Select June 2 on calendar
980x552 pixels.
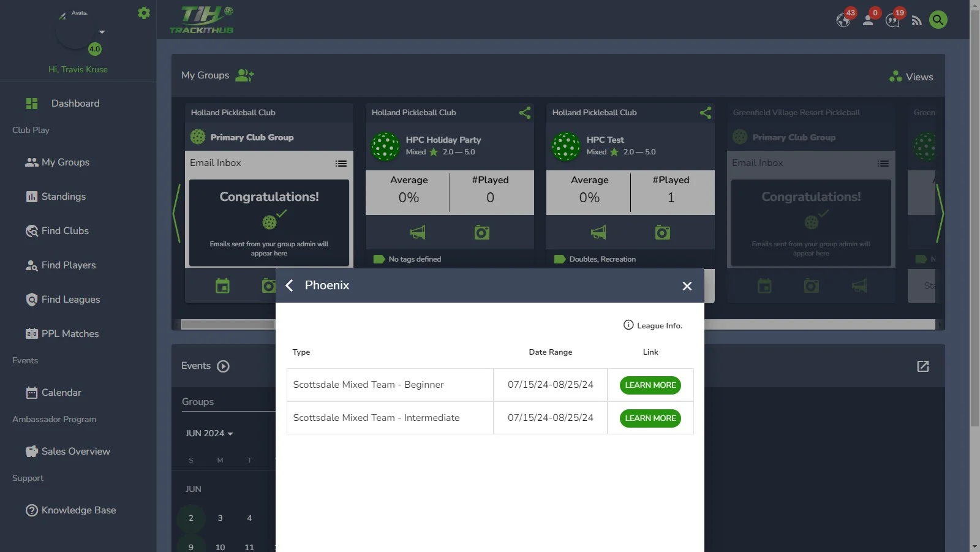coord(191,518)
